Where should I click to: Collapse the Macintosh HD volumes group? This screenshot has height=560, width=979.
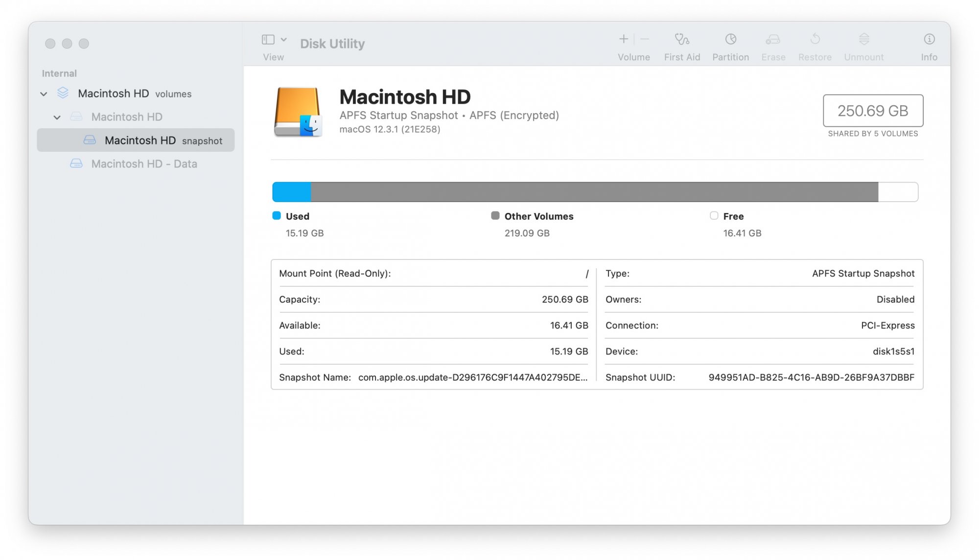(x=44, y=93)
